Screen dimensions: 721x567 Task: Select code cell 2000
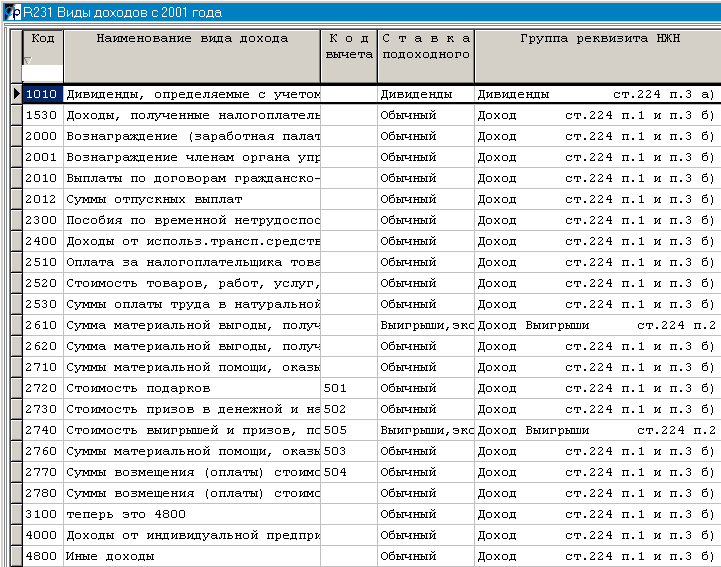pos(42,136)
